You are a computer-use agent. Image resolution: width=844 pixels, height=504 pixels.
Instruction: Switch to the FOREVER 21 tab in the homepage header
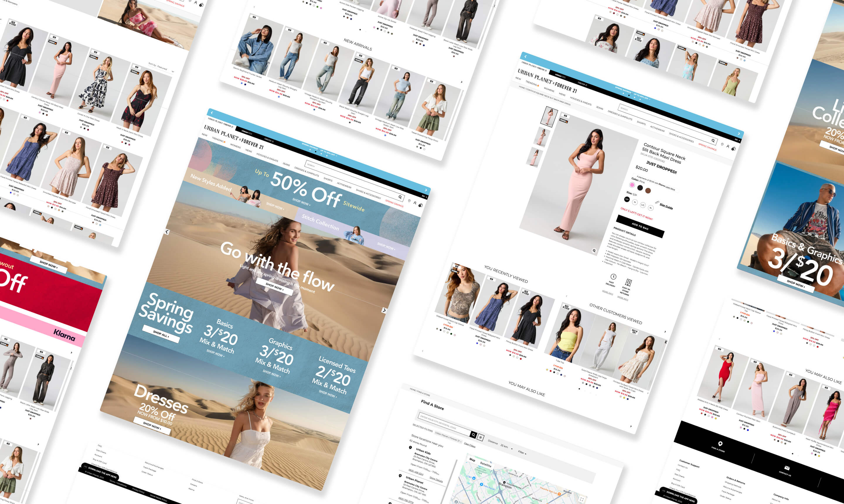pyautogui.click(x=269, y=140)
